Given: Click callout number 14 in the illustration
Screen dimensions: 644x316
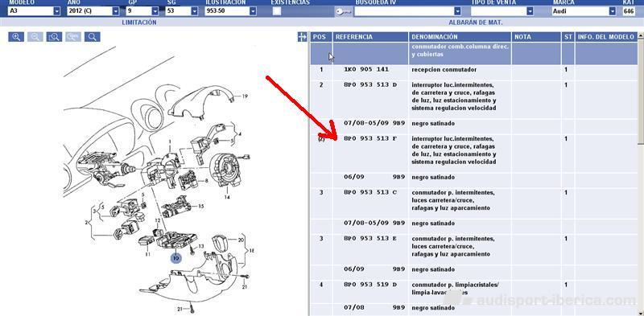Looking at the screenshot, I should (x=227, y=197).
